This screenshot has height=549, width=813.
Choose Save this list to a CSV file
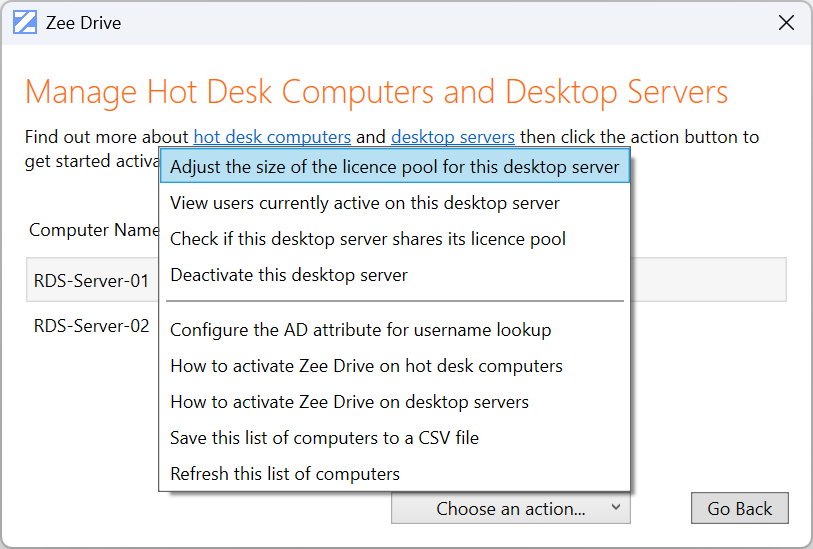pos(324,438)
